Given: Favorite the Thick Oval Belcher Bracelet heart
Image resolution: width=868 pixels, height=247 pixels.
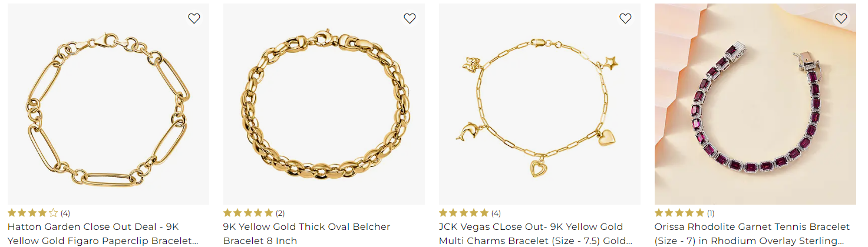Looking at the screenshot, I should (410, 18).
